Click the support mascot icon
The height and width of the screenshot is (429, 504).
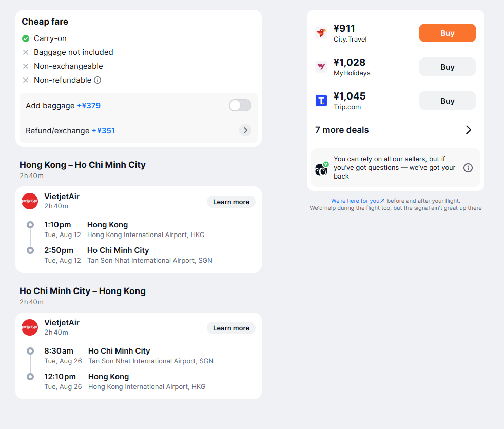tap(322, 169)
